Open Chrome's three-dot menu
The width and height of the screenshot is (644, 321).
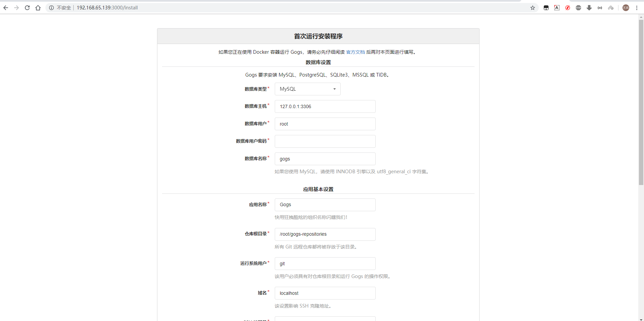click(636, 7)
